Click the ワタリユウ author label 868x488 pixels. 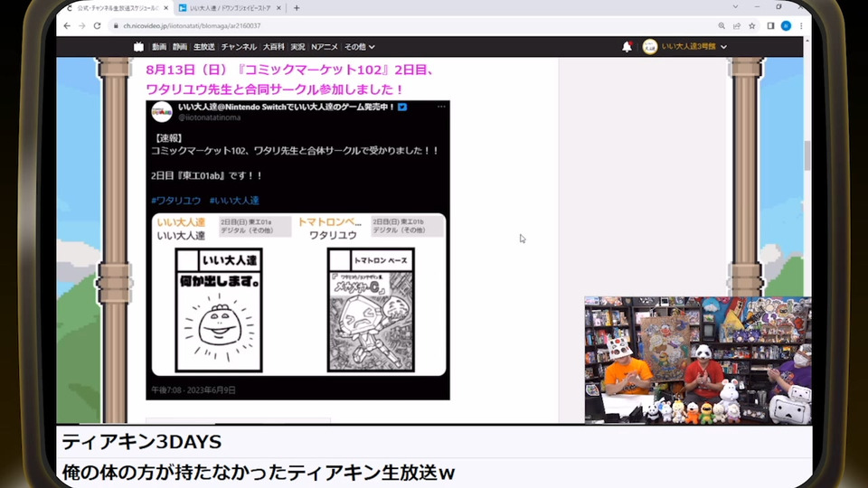[333, 235]
